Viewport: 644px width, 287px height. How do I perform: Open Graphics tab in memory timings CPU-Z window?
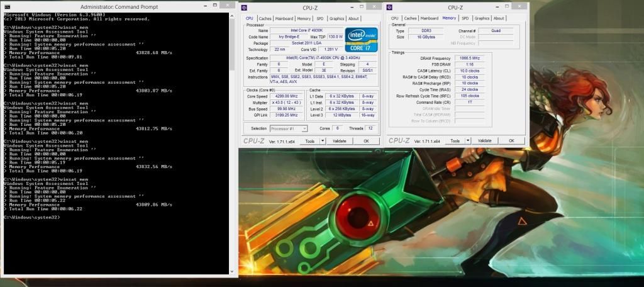tap(482, 18)
